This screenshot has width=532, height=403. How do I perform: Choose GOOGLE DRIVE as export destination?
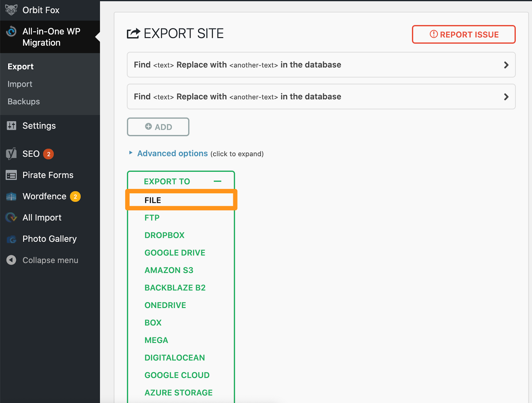175,252
